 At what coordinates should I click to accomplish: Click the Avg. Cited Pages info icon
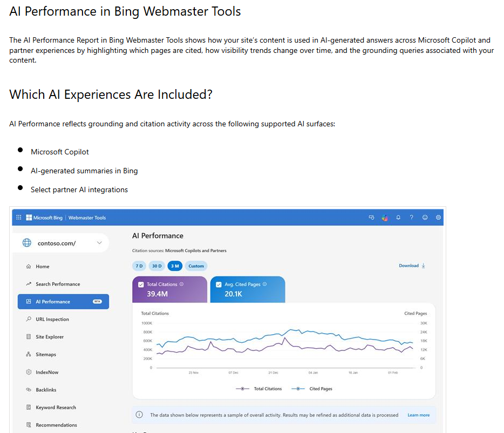264,284
